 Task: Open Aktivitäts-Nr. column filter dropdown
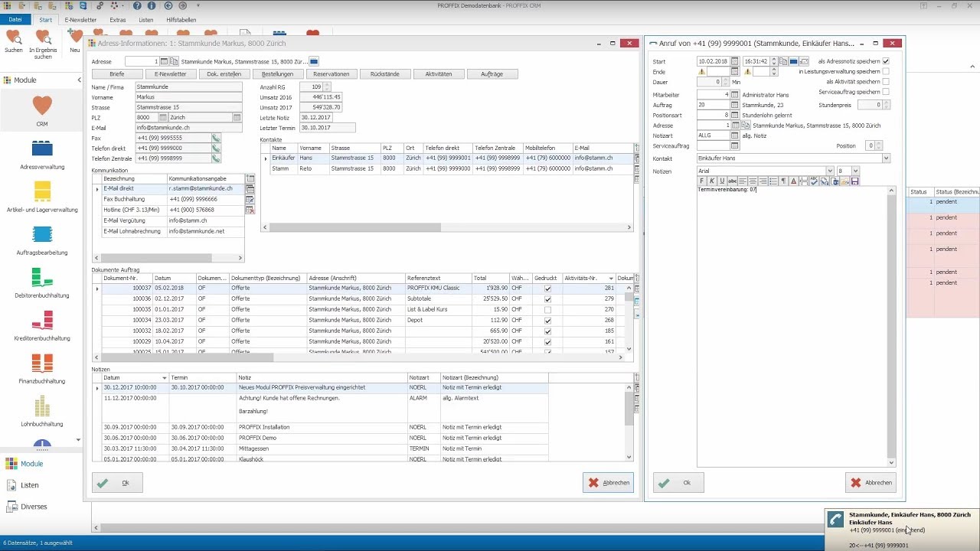point(611,279)
